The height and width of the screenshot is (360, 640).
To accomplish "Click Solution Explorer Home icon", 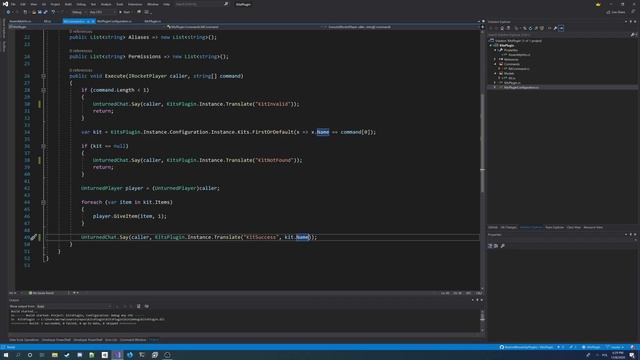I will click(502, 28).
